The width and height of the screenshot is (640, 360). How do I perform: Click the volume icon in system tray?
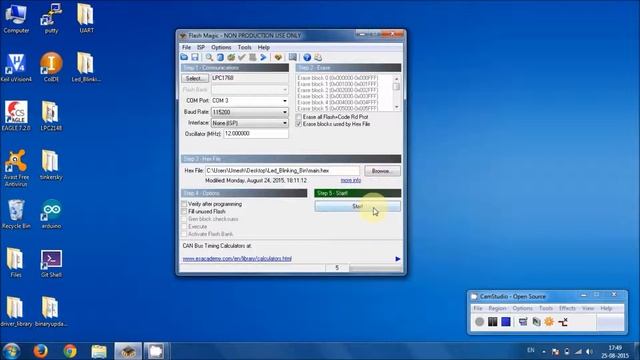click(589, 351)
